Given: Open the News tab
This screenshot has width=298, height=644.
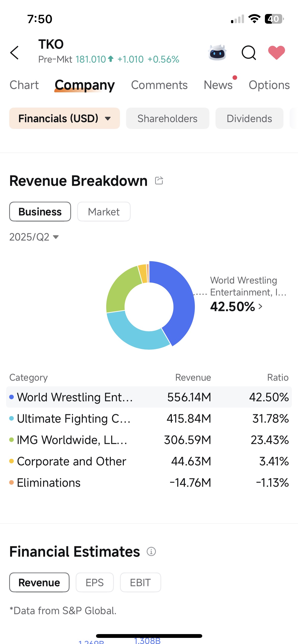Looking at the screenshot, I should point(218,85).
